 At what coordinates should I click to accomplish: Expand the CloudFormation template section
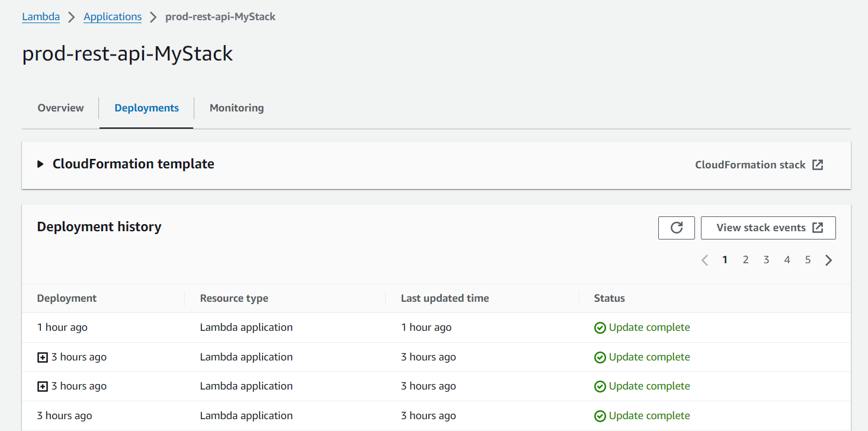(x=40, y=164)
